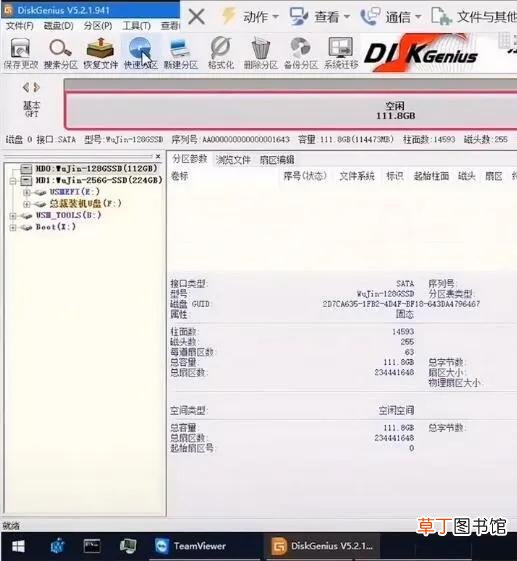
Task: Click the 新建分区 new partition icon
Action: (180, 54)
